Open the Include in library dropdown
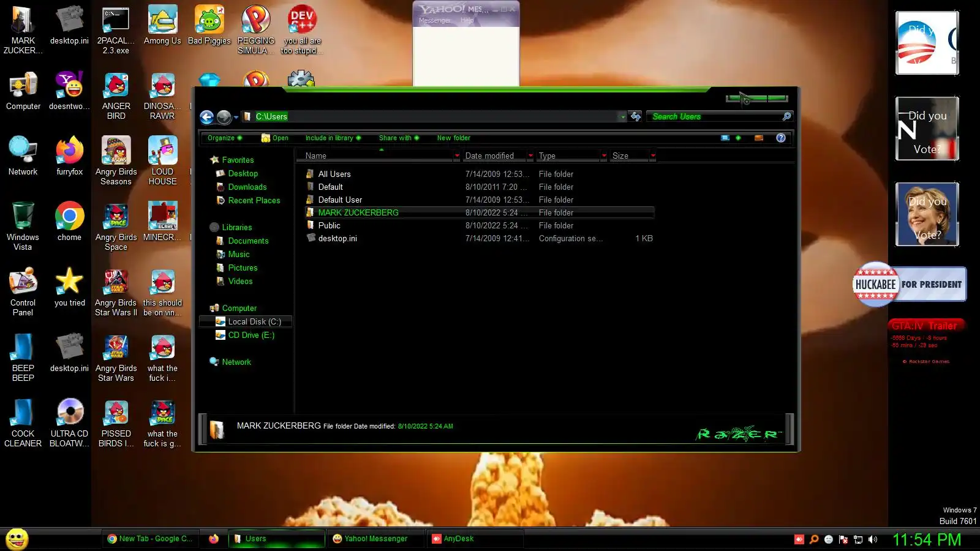This screenshot has width=980, height=551. pos(333,138)
